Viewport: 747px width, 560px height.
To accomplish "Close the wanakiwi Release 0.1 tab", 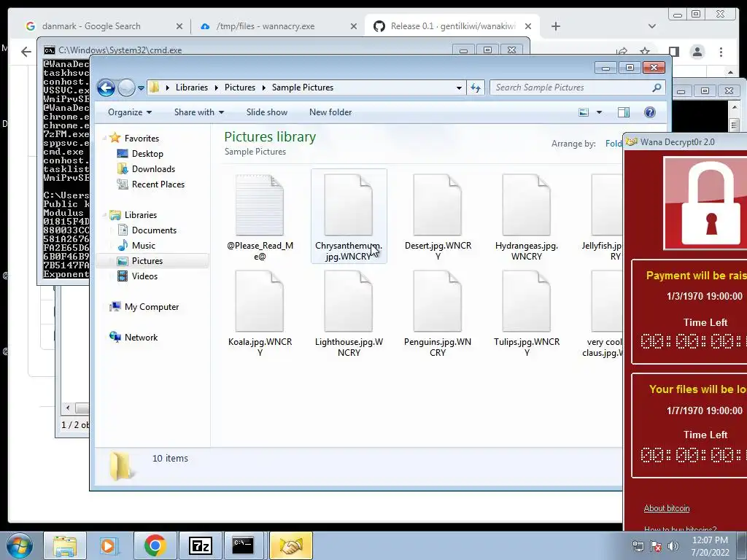I will [528, 26].
